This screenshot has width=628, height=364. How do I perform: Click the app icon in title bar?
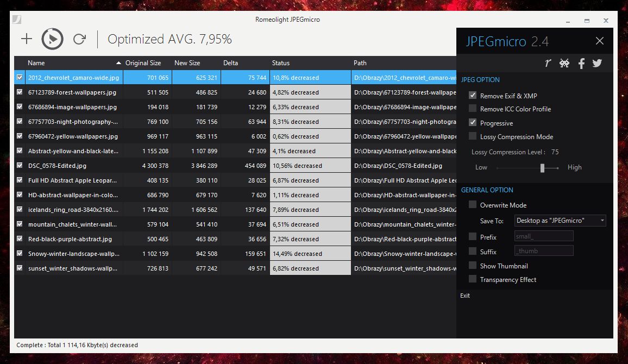[x=17, y=19]
